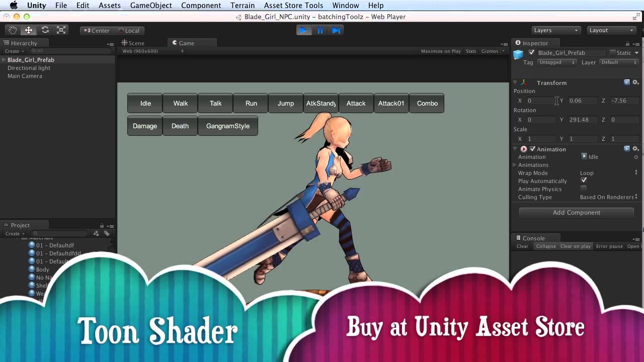
Task: Open the Asset Store Tools menu
Action: (294, 5)
